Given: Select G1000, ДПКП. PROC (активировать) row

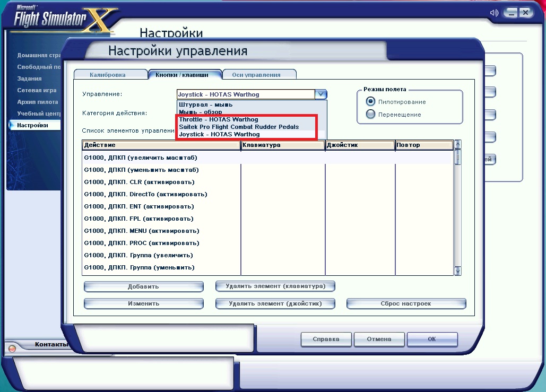Looking at the screenshot, I should (x=267, y=243).
